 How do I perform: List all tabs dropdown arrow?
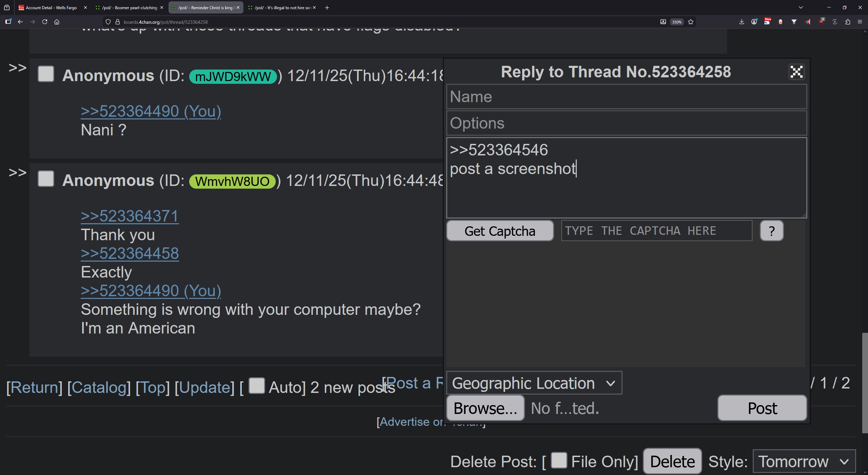pyautogui.click(x=801, y=7)
